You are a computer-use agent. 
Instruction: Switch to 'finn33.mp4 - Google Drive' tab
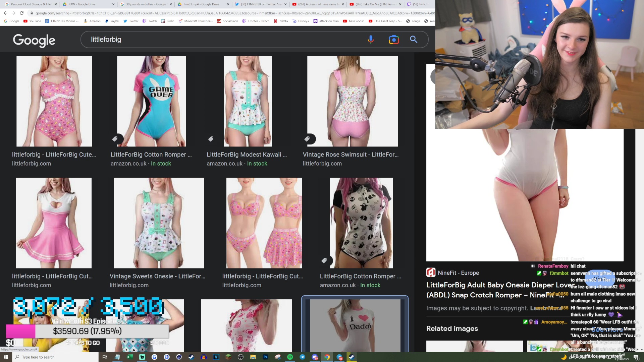[x=203, y=4]
